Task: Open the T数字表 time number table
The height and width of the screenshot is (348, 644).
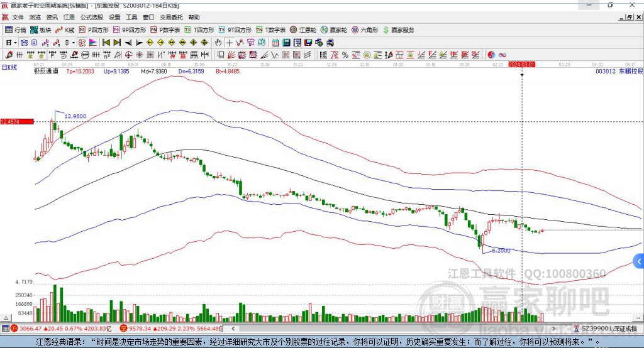Action: (x=270, y=30)
